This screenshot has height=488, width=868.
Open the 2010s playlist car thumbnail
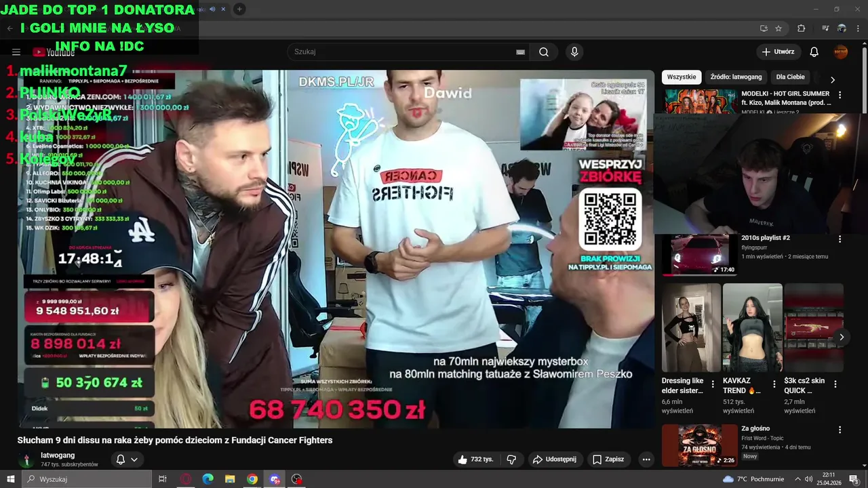pyautogui.click(x=699, y=255)
